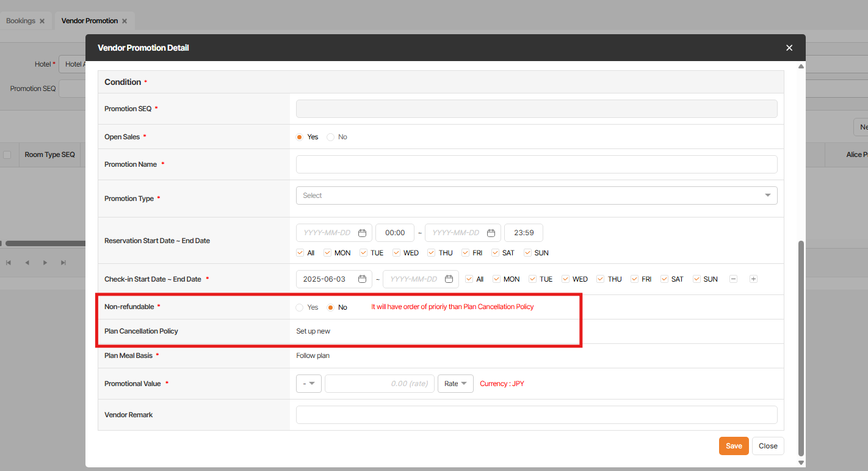Image resolution: width=868 pixels, height=471 pixels.
Task: Click the Reservation start time 00:00 field
Action: [x=395, y=233]
